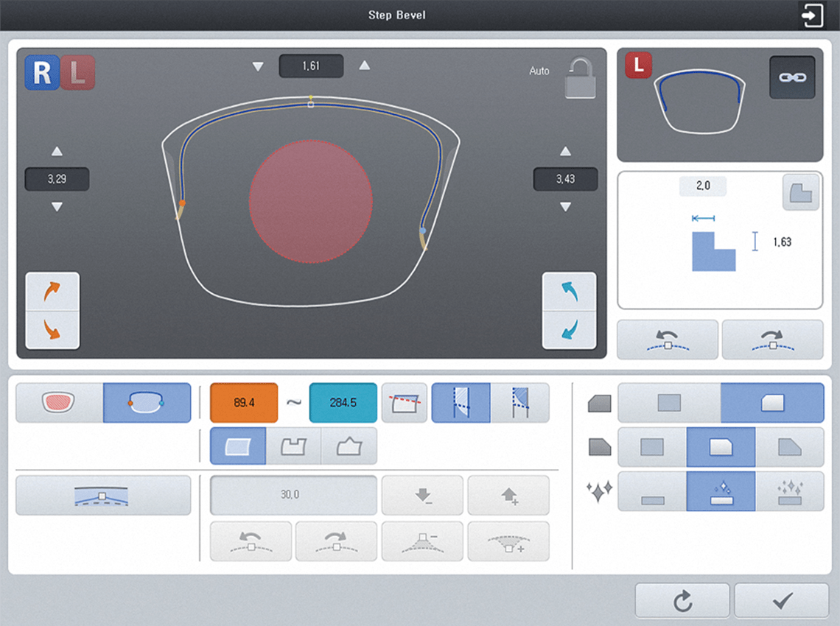Increase the 3.43 value with up arrow
Image resolution: width=840 pixels, height=626 pixels.
coord(565,152)
